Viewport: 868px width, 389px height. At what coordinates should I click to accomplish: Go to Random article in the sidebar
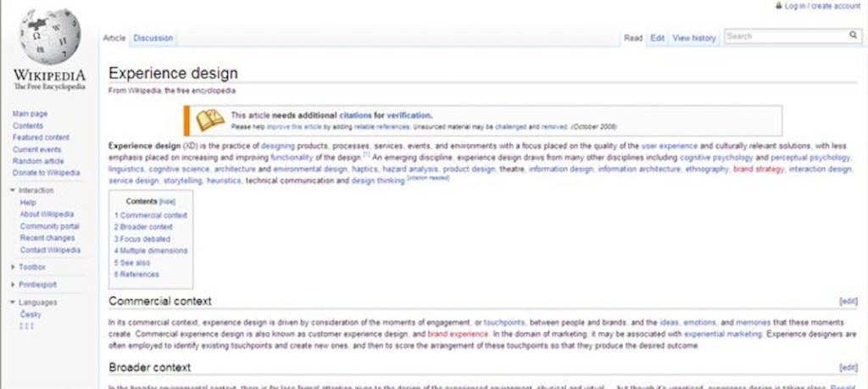pyautogui.click(x=38, y=161)
